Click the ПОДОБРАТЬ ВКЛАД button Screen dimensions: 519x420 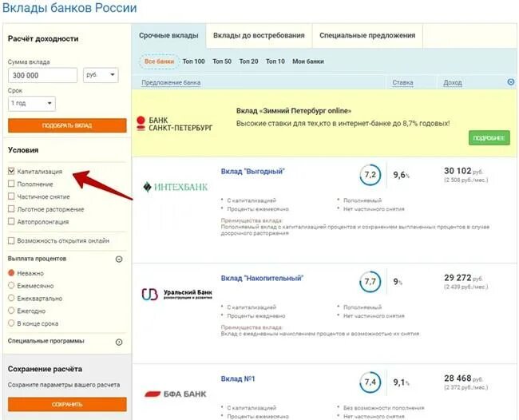coord(67,125)
